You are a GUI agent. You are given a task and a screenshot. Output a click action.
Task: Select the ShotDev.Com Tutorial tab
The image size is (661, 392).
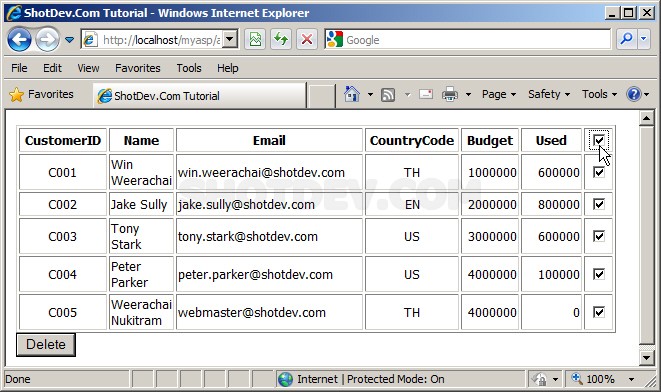tap(200, 96)
